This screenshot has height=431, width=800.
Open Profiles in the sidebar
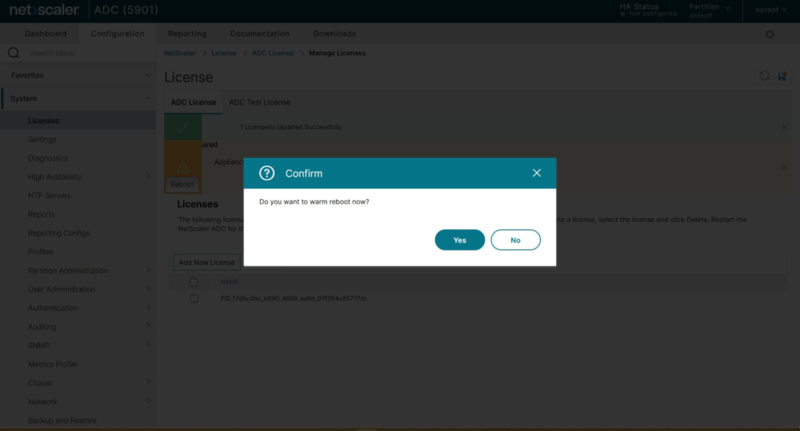(41, 252)
